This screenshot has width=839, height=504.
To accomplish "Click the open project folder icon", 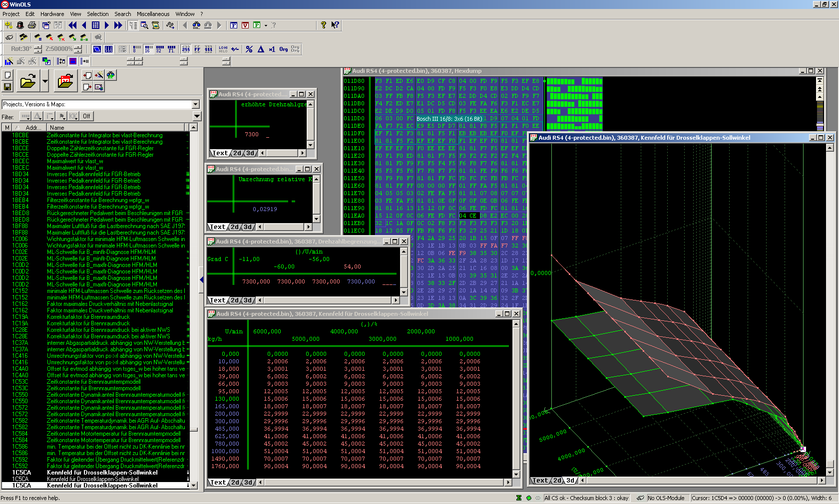I will [x=27, y=81].
